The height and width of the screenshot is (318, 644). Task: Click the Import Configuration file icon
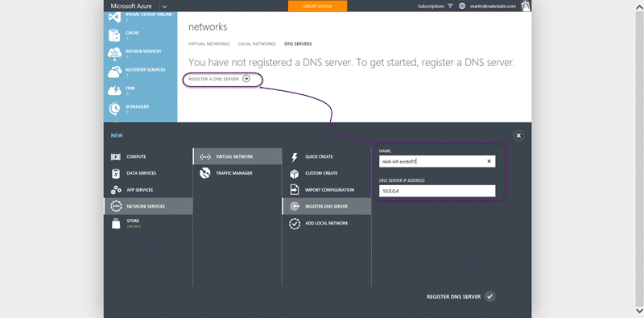coord(295,190)
